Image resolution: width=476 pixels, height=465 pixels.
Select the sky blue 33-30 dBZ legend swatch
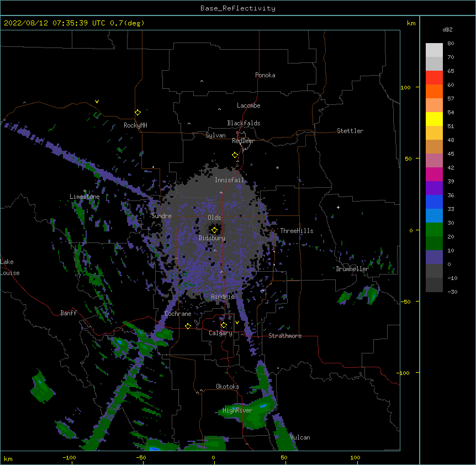434,216
